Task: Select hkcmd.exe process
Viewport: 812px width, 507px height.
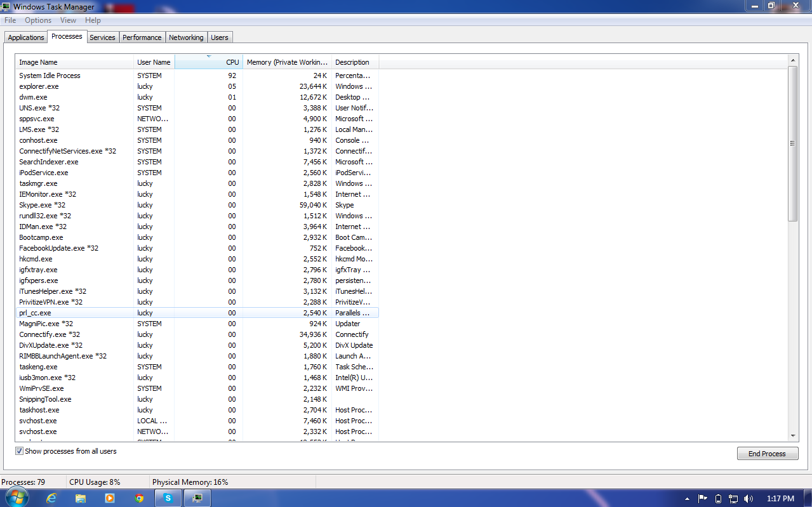Action: (197, 259)
